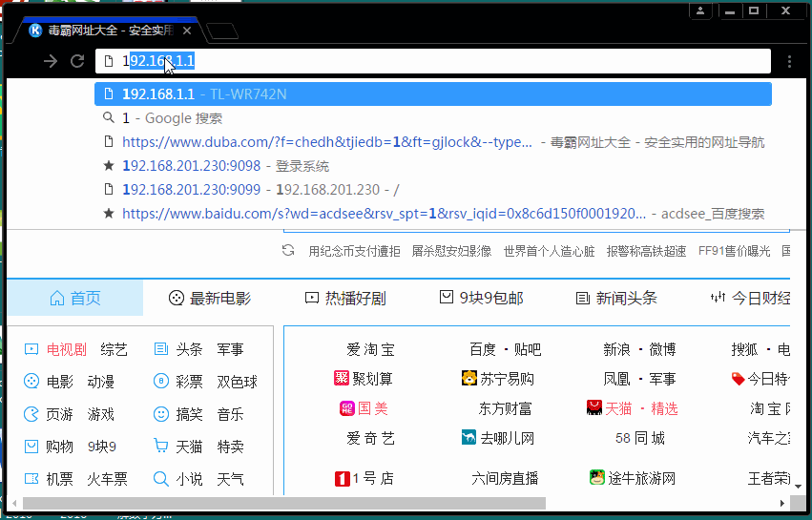The height and width of the screenshot is (520, 812).
Task: Open the 百度 site link
Action: click(x=483, y=349)
